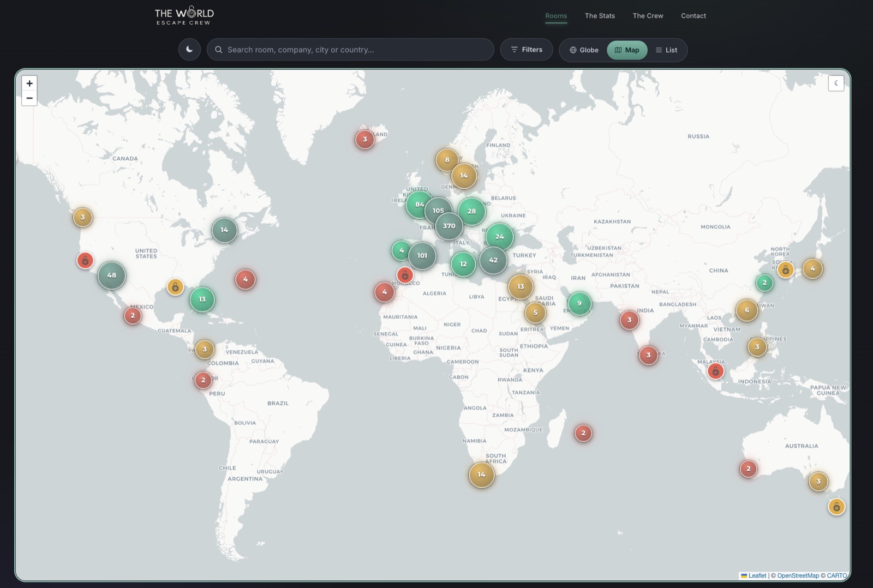The image size is (873, 588).
Task: Click The World Escape Crew logo
Action: coord(184,16)
